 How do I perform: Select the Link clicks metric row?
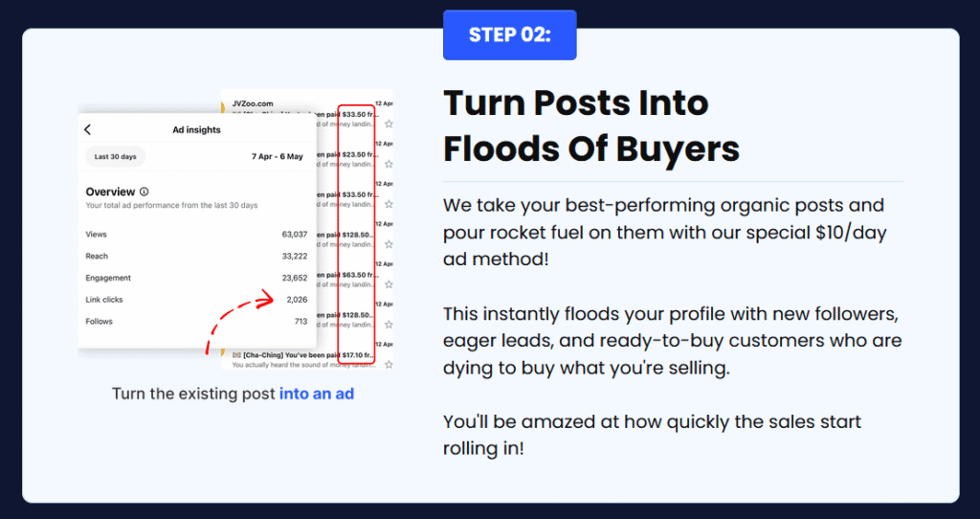[196, 300]
